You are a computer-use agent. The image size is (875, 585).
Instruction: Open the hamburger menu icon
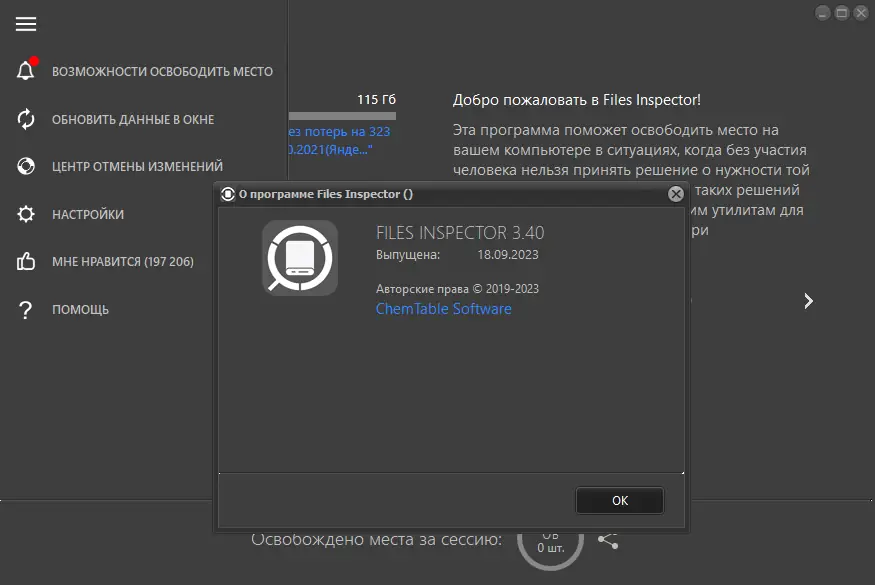coord(26,24)
